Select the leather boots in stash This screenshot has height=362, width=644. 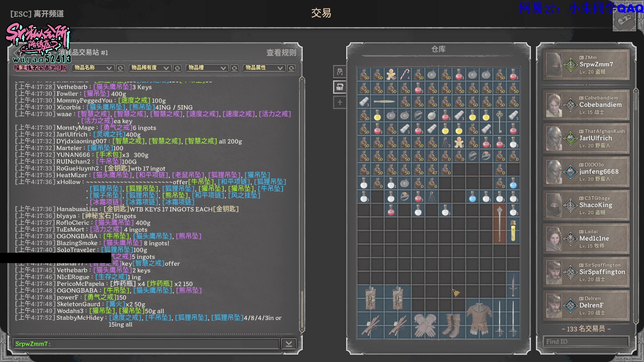tap(452, 325)
